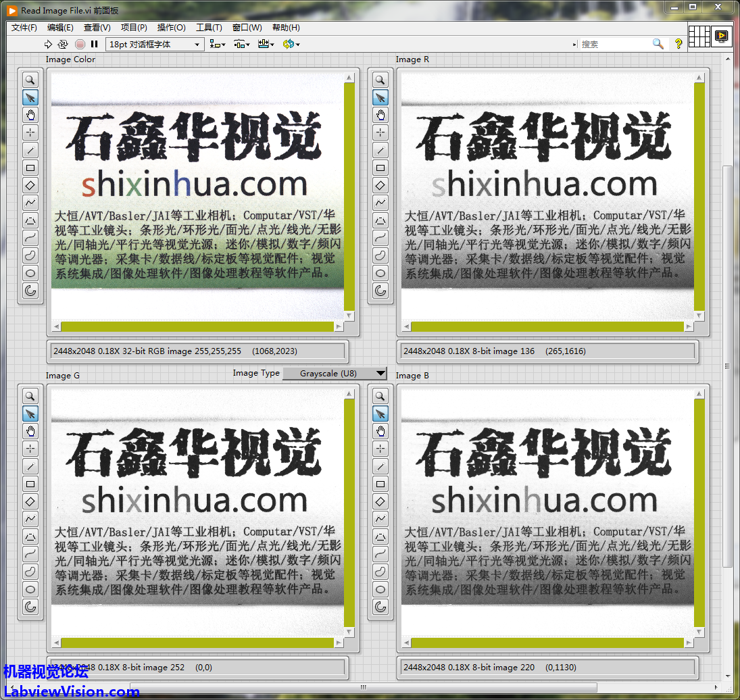This screenshot has height=700, width=740.
Task: Open the Reorder dropdown in the toolbar
Action: point(291,44)
